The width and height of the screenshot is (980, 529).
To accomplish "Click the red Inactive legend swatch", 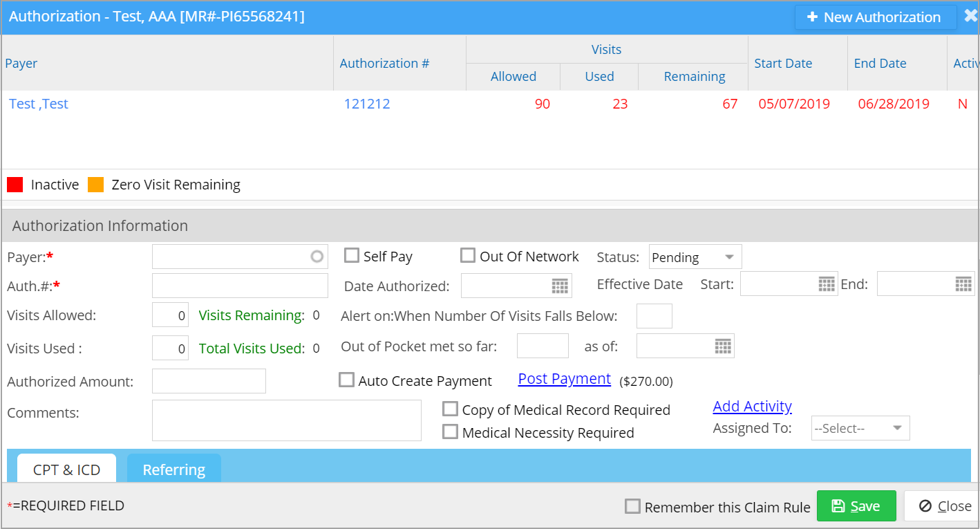I will 15,185.
